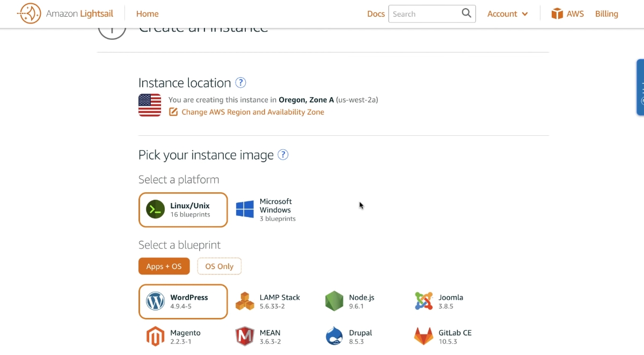The height and width of the screenshot is (355, 644).
Task: Click into the Search input field
Action: coord(424,14)
